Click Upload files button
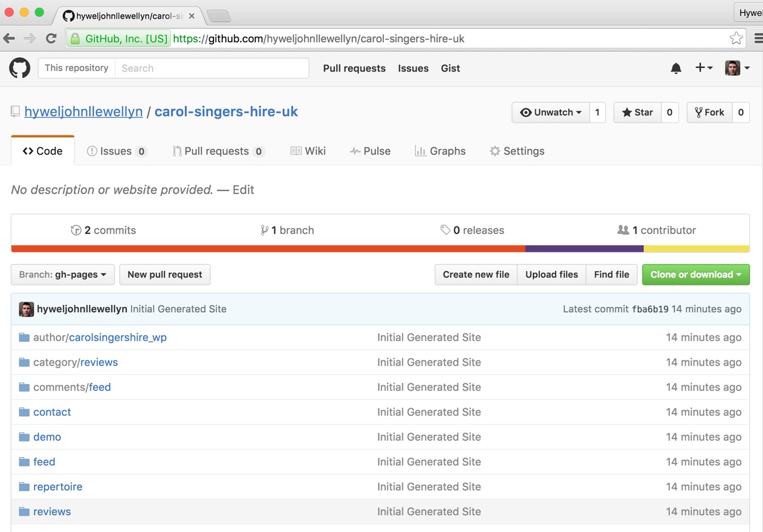 (551, 275)
